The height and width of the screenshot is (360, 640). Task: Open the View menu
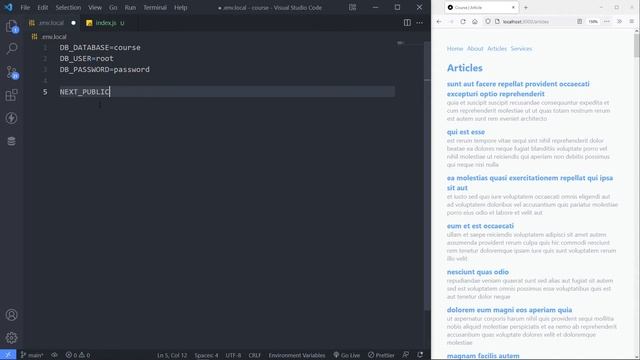coord(95,7)
